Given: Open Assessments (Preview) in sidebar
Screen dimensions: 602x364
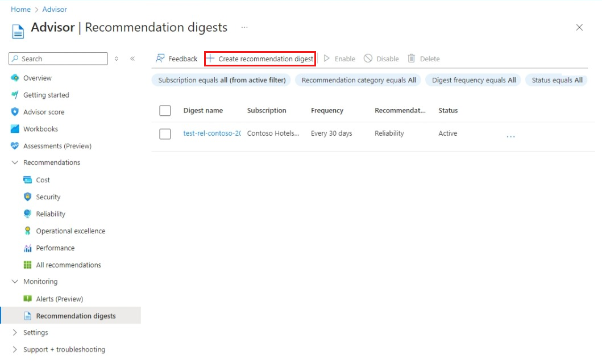Looking at the screenshot, I should point(57,146).
